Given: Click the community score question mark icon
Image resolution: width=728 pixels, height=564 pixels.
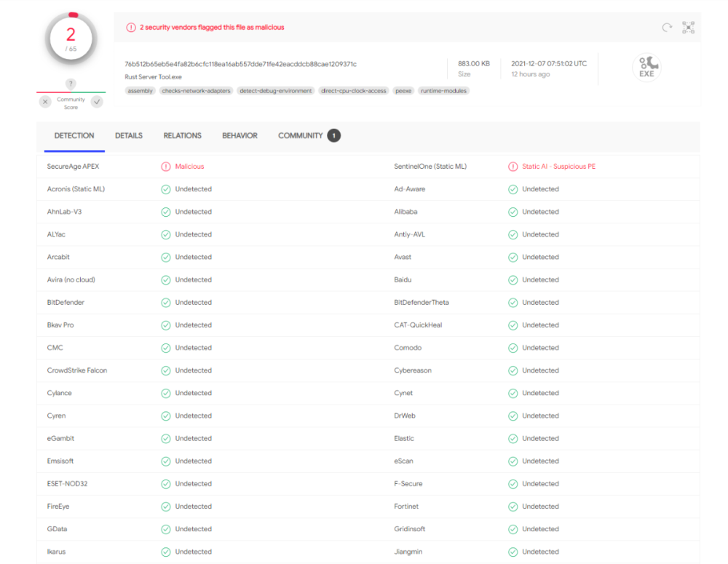Looking at the screenshot, I should point(71,84).
